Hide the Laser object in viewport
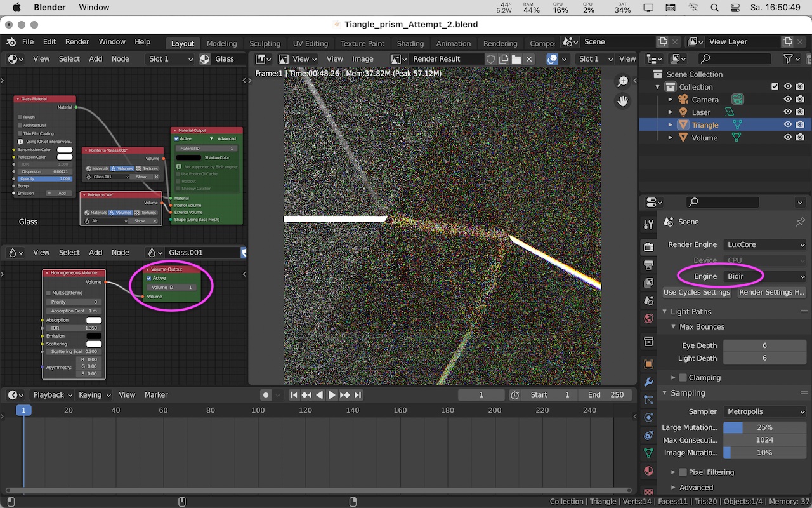Viewport: 812px width, 508px height. (x=787, y=112)
